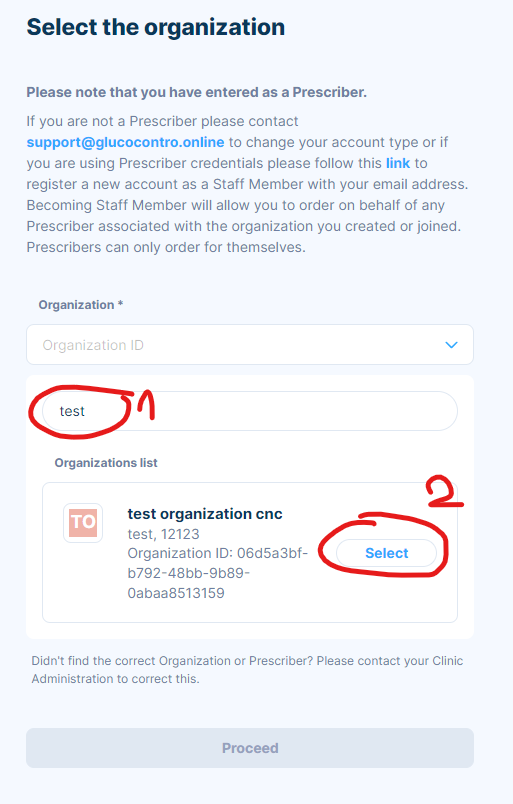Click the Organization ID 06d5a3bf text
This screenshot has height=804, width=513.
coord(218,573)
